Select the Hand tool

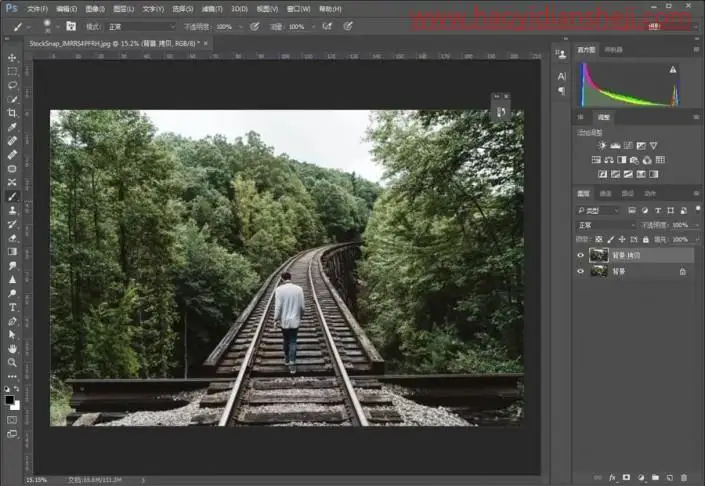point(12,348)
